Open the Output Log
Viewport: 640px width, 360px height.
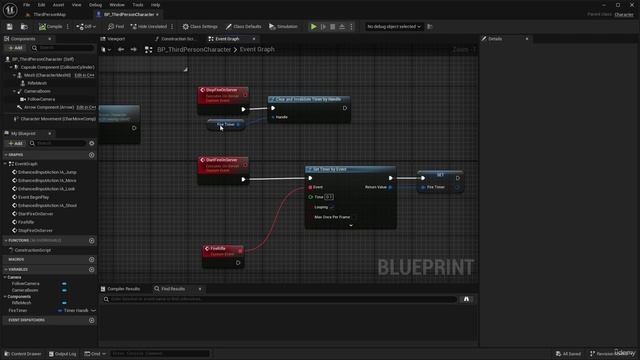[x=62, y=354]
